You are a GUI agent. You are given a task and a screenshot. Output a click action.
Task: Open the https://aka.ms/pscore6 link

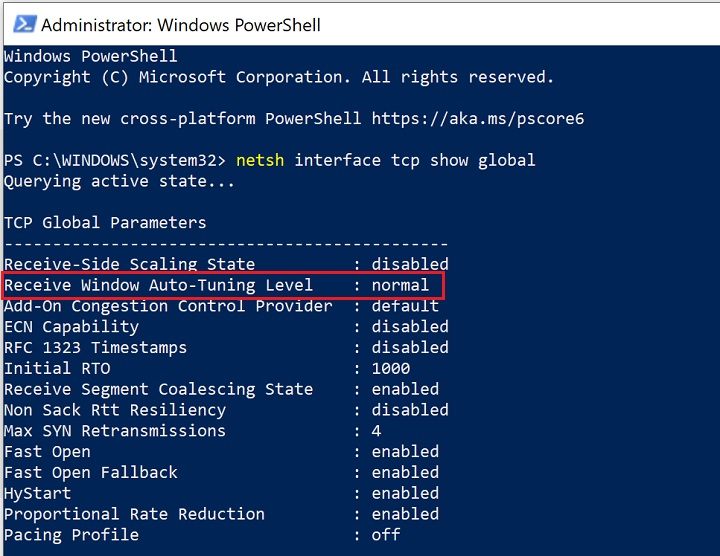(x=478, y=118)
